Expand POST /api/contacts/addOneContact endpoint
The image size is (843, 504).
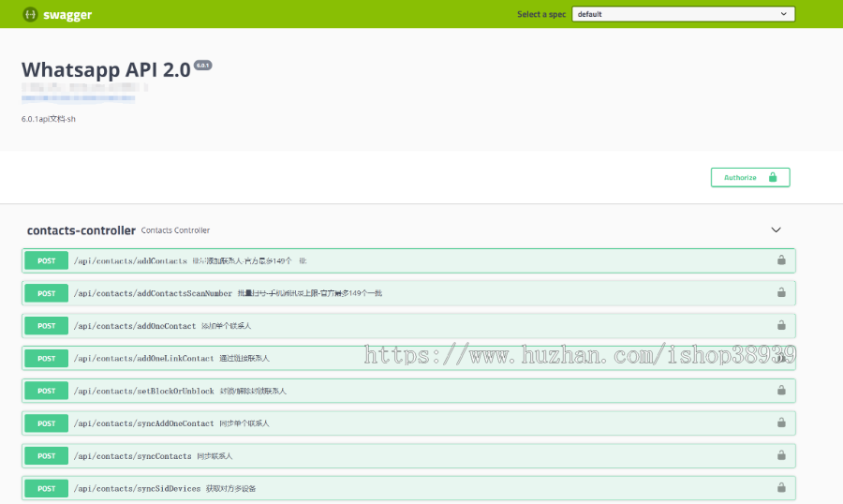pyautogui.click(x=408, y=326)
